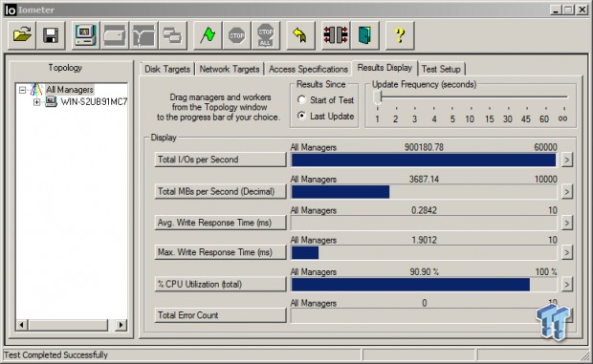This screenshot has width=593, height=364.
Task: Select the Results Display tab
Action: 384,68
